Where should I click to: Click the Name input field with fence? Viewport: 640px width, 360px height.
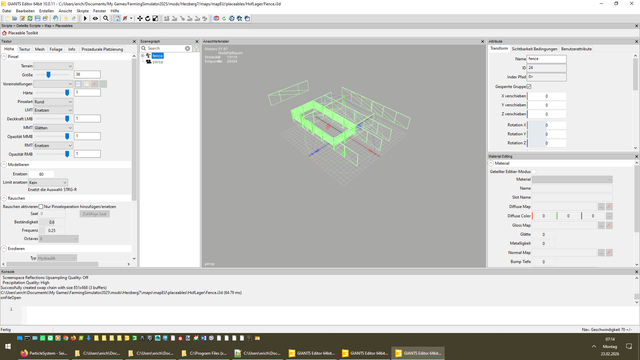pos(547,59)
